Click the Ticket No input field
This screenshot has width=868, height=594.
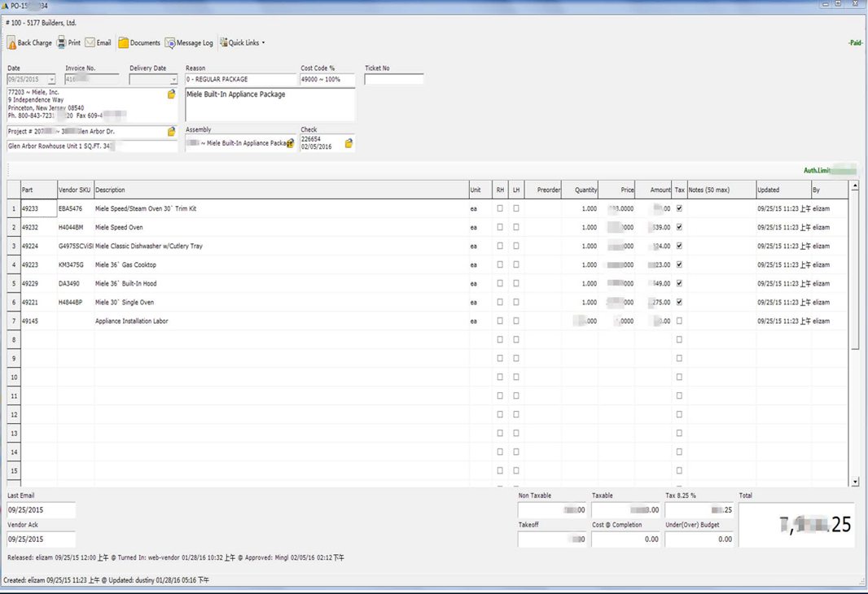393,80
